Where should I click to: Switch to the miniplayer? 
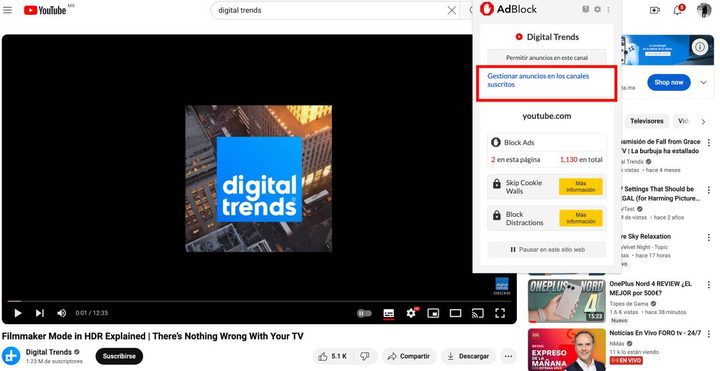click(433, 313)
